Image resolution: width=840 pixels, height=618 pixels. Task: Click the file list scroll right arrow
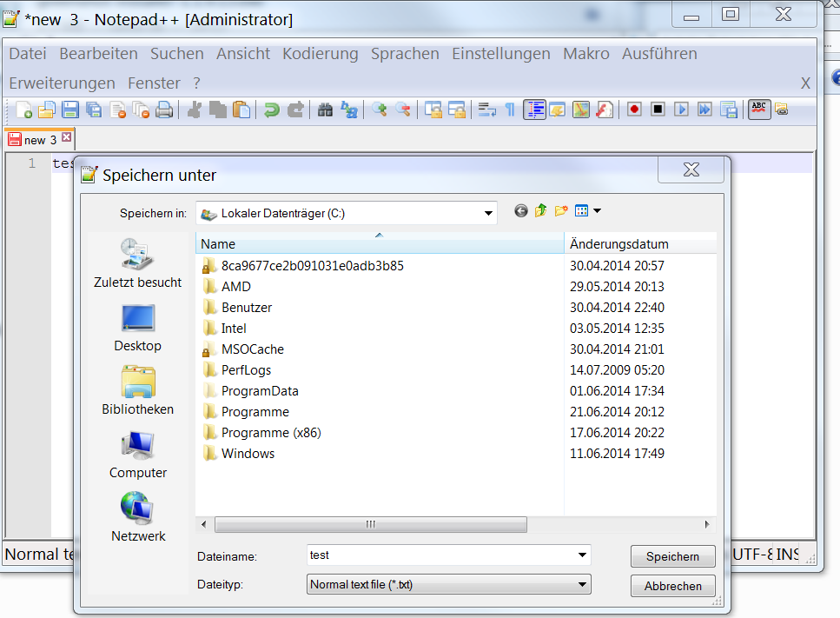(707, 524)
